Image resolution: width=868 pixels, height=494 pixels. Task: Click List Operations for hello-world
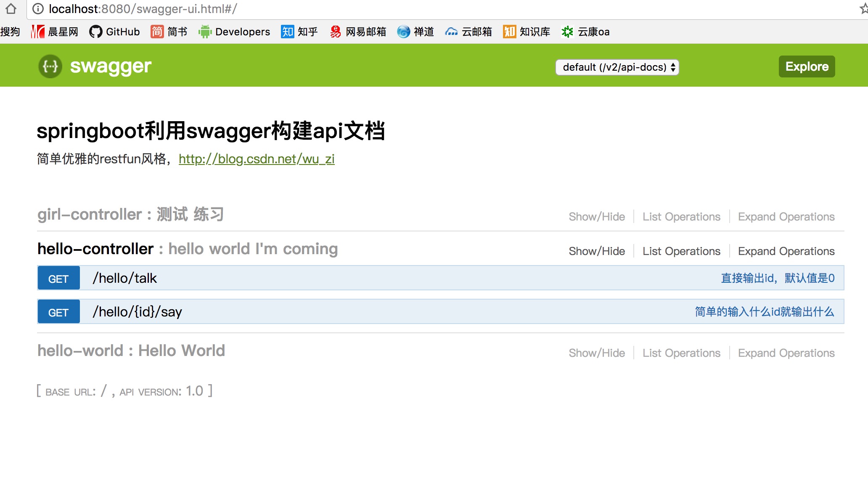[681, 353]
